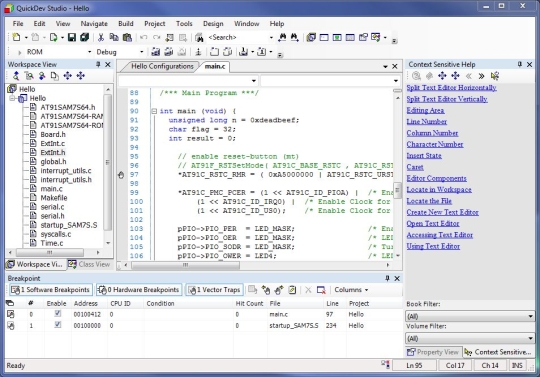Pin the Breakpoint panel
The width and height of the screenshot is (540, 377).
click(x=387, y=278)
